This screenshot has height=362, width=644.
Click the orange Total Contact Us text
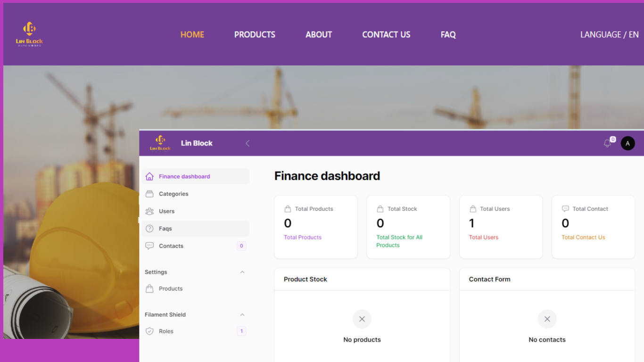click(583, 237)
